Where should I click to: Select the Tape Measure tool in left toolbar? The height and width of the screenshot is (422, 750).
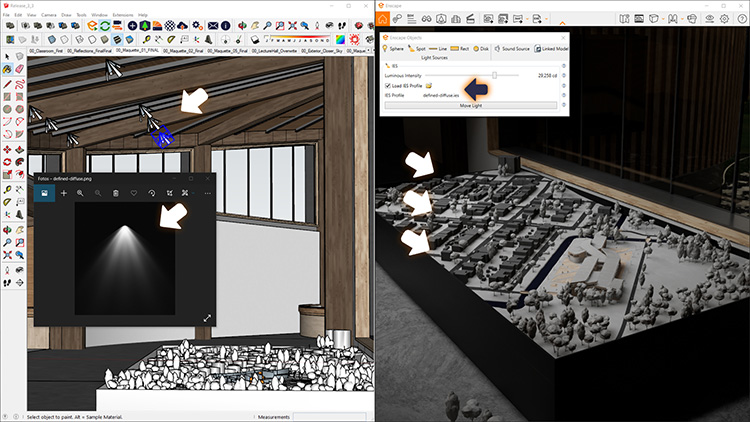[x=7, y=190]
